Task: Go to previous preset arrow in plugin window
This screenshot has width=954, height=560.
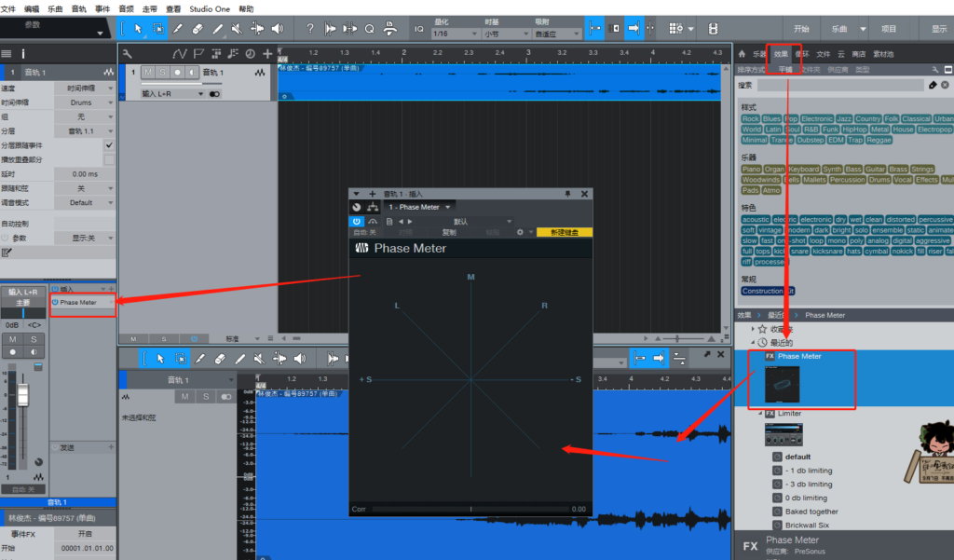Action: click(x=401, y=222)
